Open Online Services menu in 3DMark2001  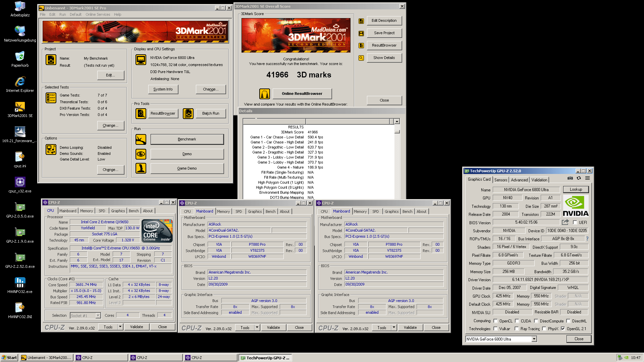(98, 14)
